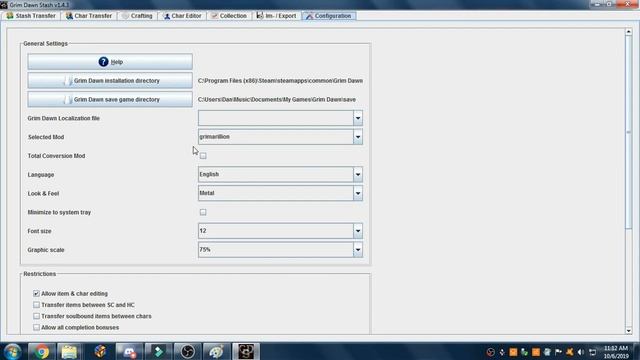Enable Transfer soulbound items between chars

pyautogui.click(x=36, y=316)
